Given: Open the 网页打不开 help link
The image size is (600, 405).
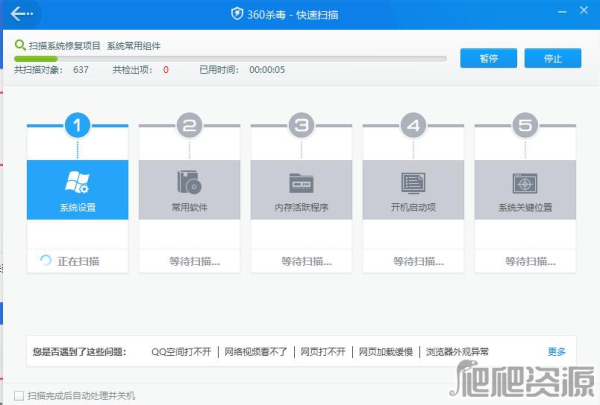Looking at the screenshot, I should point(323,351).
